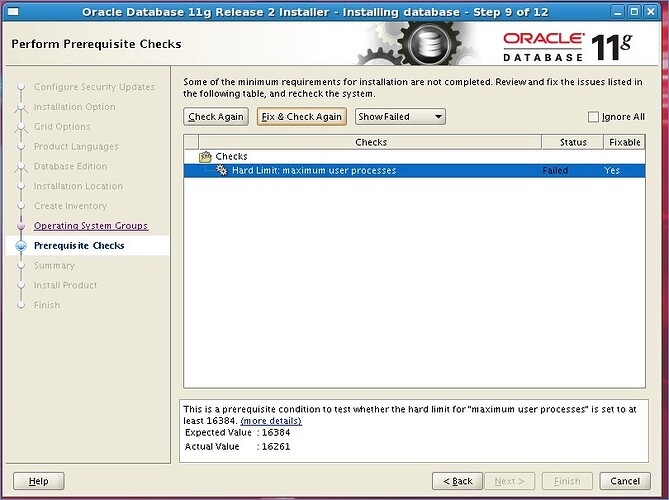
Task: Click the Checks folder icon in table
Action: tap(206, 157)
